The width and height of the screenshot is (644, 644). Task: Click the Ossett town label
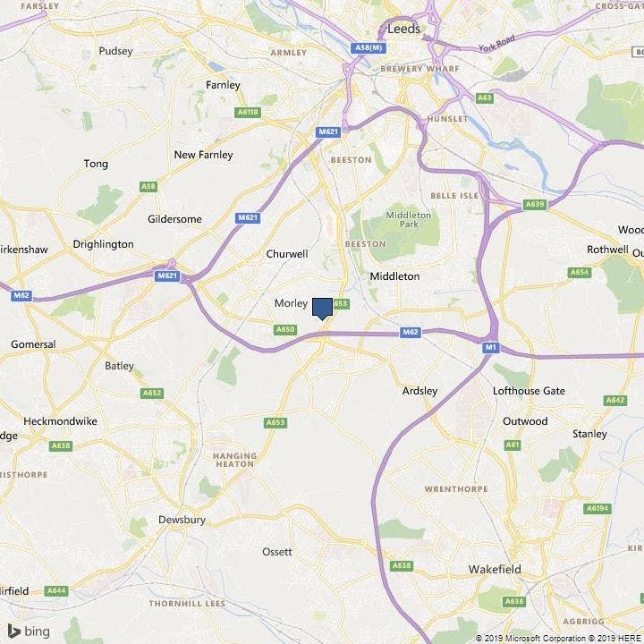click(x=277, y=552)
